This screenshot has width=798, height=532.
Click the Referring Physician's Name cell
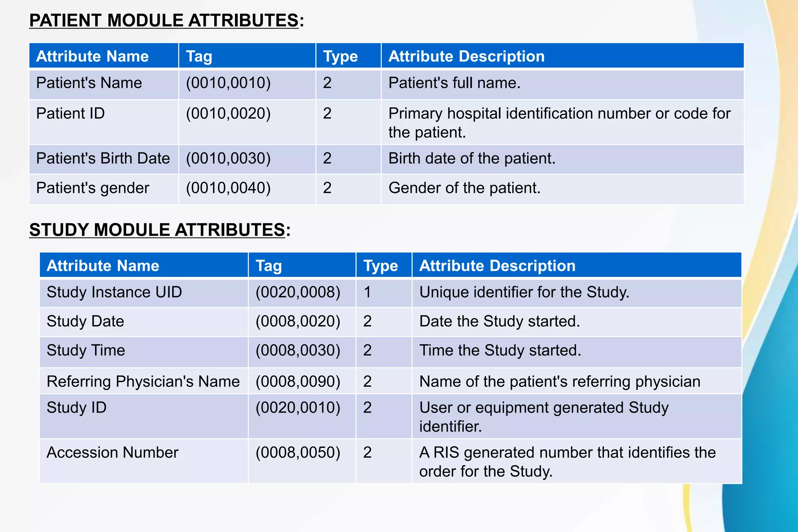pyautogui.click(x=143, y=381)
